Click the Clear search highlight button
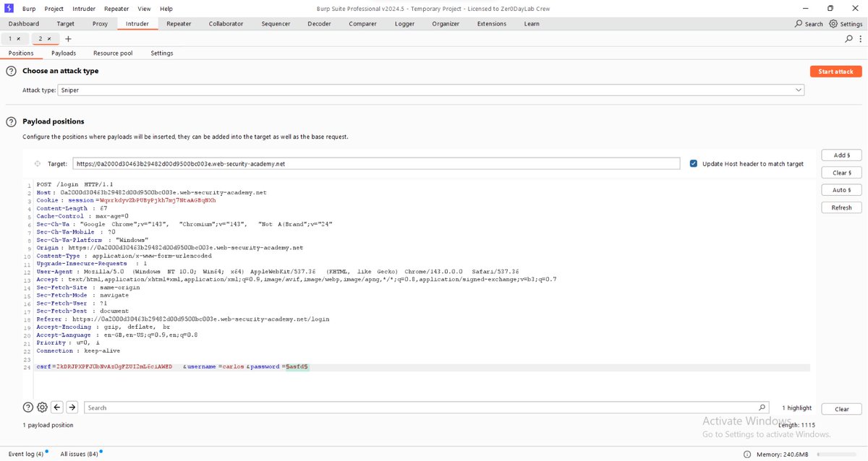 click(842, 409)
